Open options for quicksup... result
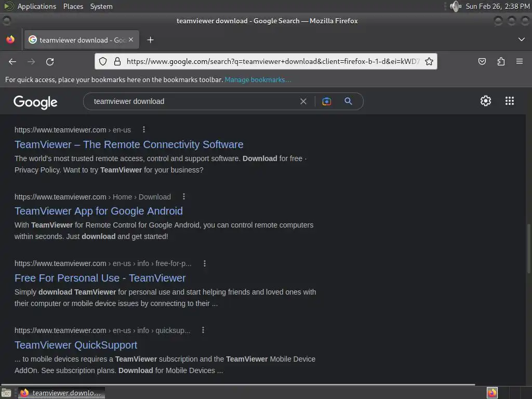The image size is (532, 399). click(x=203, y=330)
